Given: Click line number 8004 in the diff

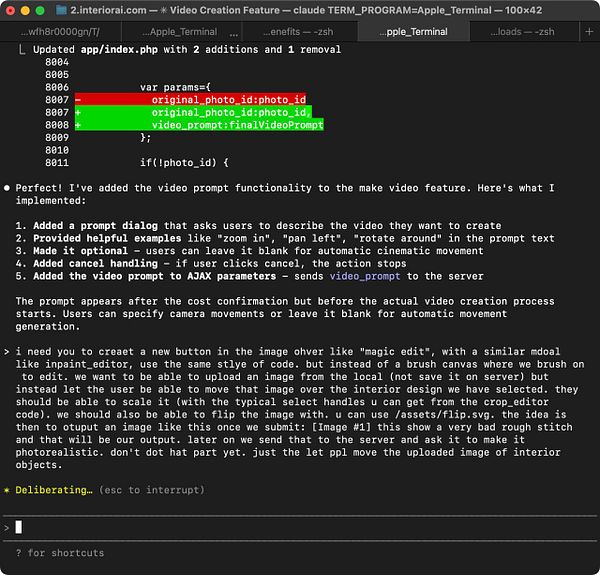Looking at the screenshot, I should pyautogui.click(x=57, y=62).
